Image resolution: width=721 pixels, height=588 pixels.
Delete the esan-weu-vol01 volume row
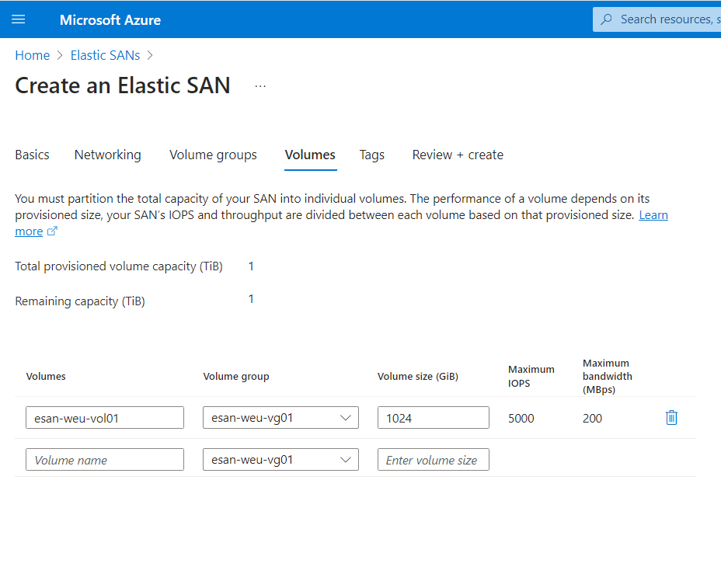click(x=671, y=417)
